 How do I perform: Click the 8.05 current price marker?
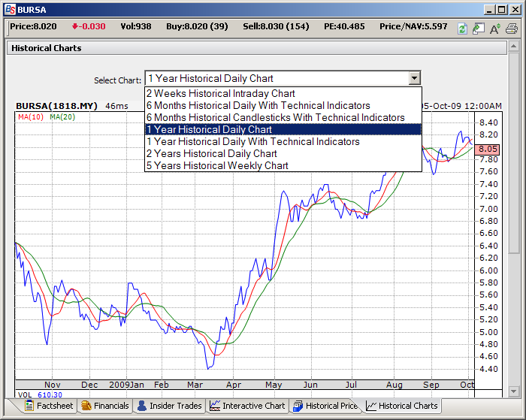tap(488, 149)
